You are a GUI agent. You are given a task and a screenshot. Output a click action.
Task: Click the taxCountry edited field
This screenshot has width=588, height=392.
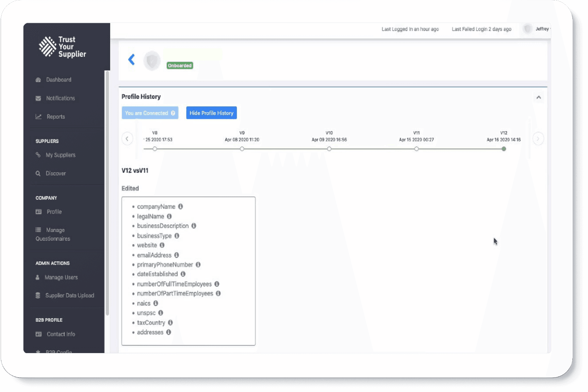pos(151,323)
